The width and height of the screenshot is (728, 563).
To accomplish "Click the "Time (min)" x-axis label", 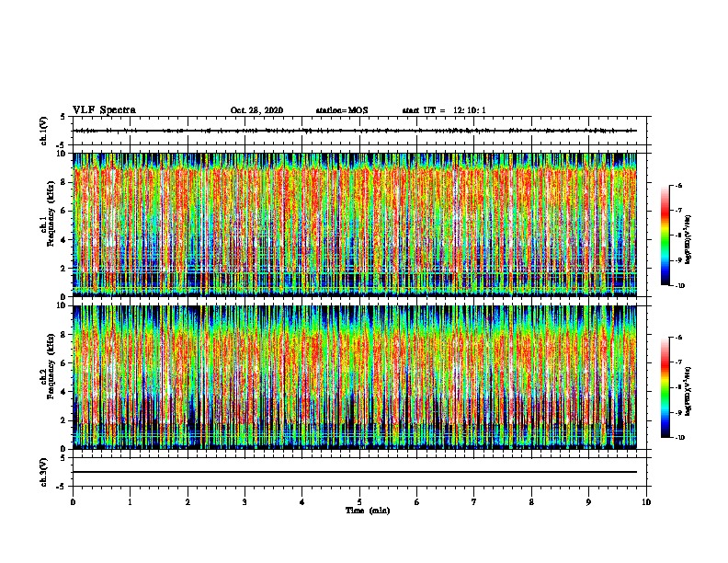I will tap(368, 511).
